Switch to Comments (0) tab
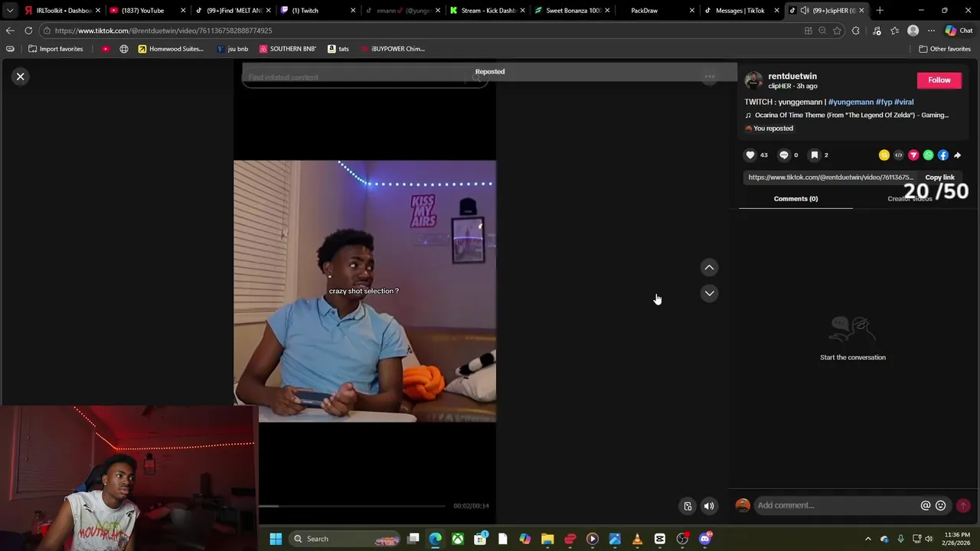Viewport: 980px width, 551px height. (x=795, y=199)
